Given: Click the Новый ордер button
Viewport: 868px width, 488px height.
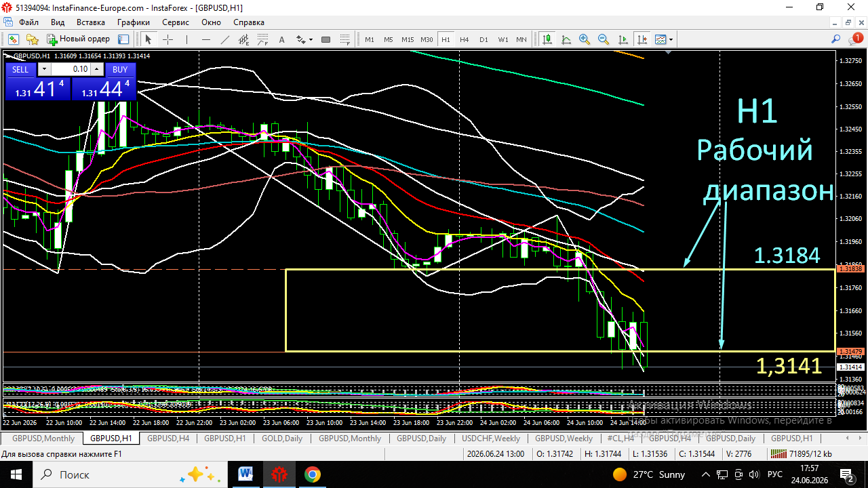Looking at the screenshot, I should [x=78, y=39].
